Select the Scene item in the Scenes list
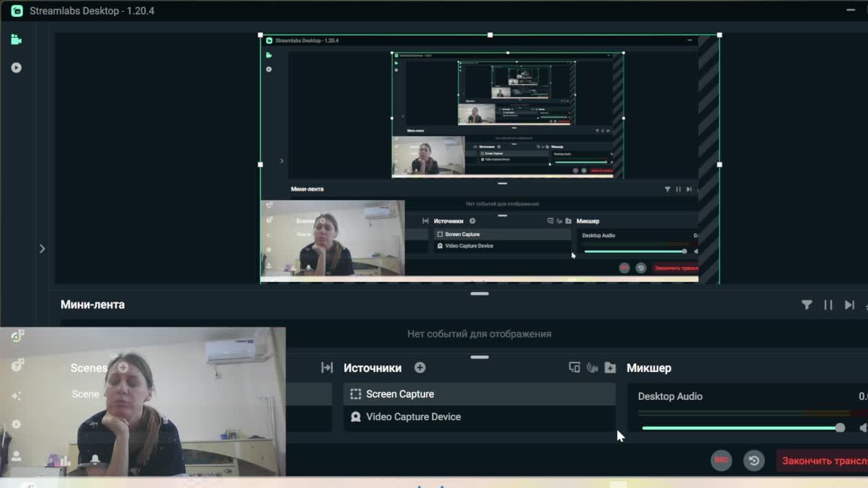Viewport: 868px width, 488px height. (85, 394)
